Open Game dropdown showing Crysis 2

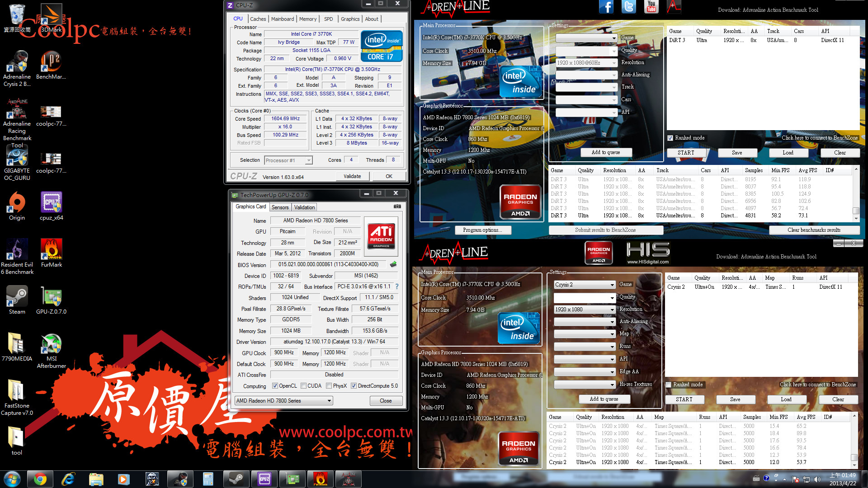585,285
